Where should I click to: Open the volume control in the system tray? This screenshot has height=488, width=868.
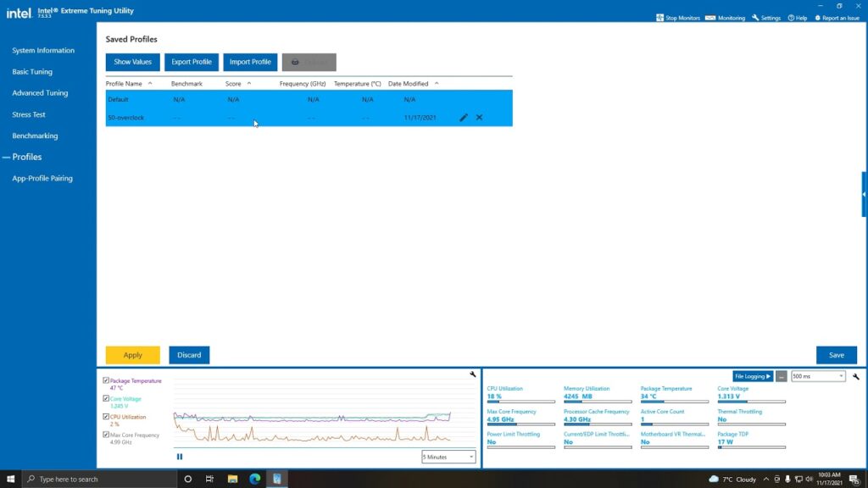pos(809,480)
